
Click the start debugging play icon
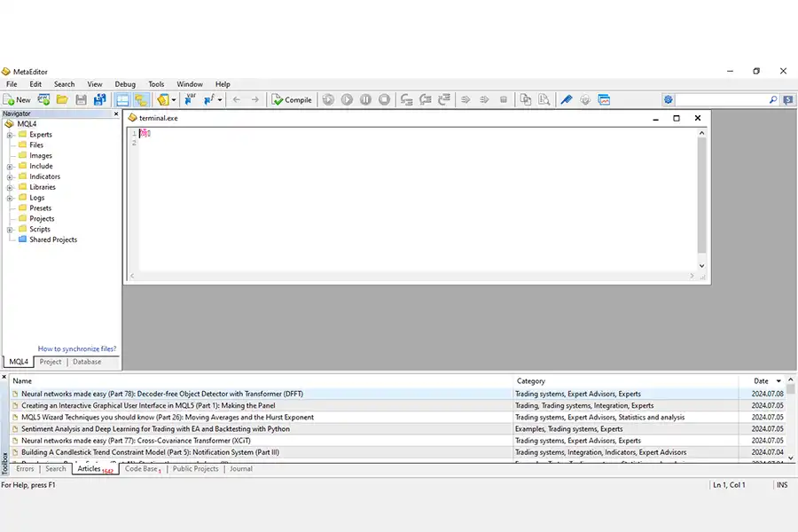pyautogui.click(x=347, y=100)
